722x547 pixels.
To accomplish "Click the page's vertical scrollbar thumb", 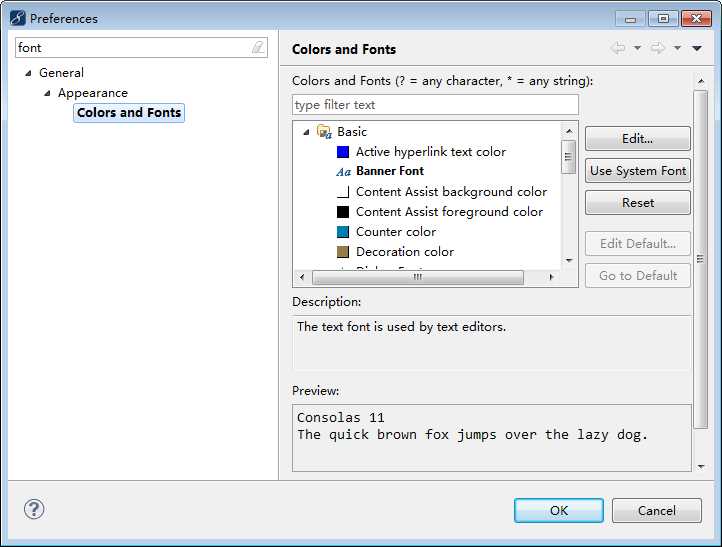I will tap(700, 259).
